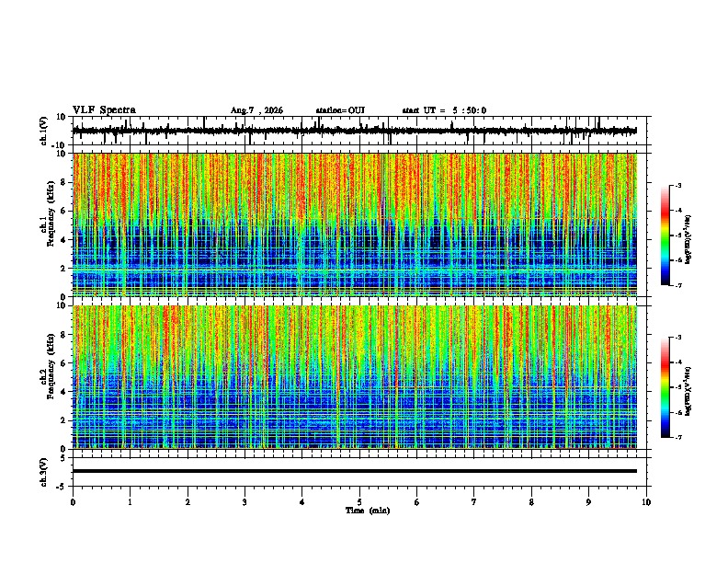Click the "-7" label on ch.2 colorbar
This screenshot has height=563, width=728.
click(677, 437)
